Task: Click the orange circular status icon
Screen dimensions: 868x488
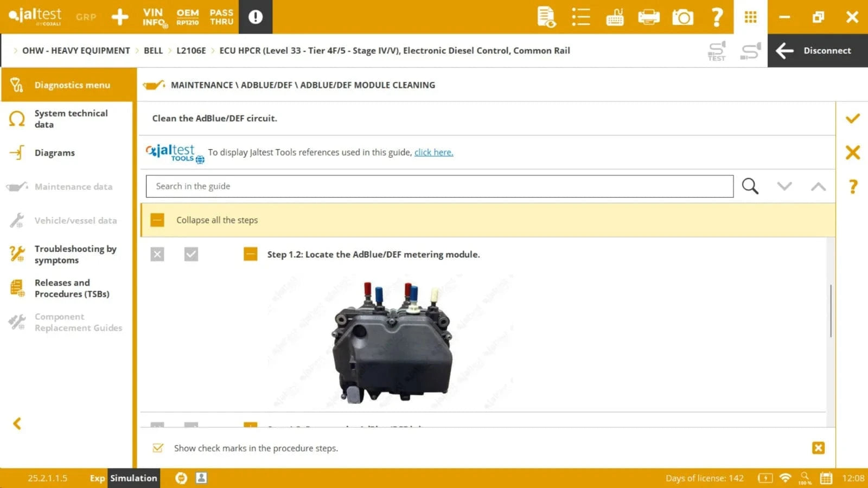Action: 181,478
